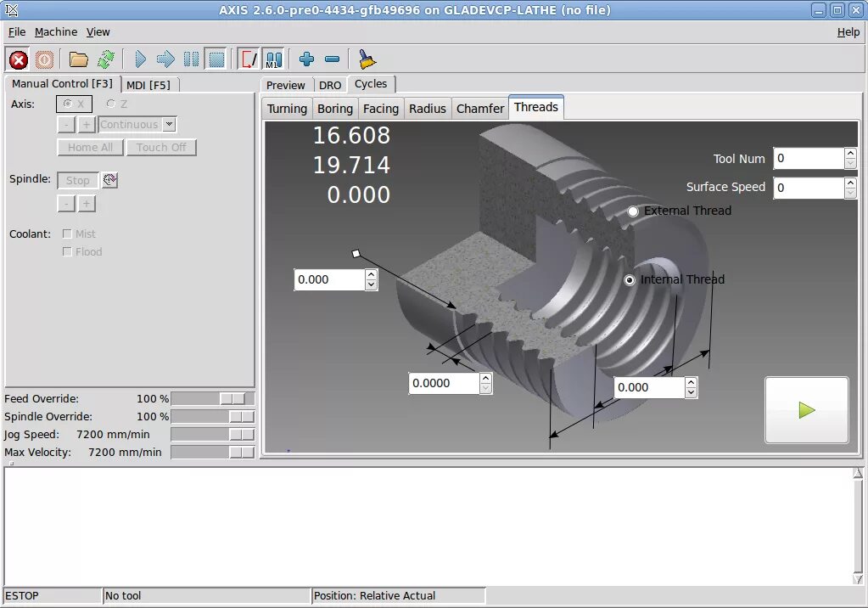
Task: Click the jog plus button
Action: coord(87,125)
